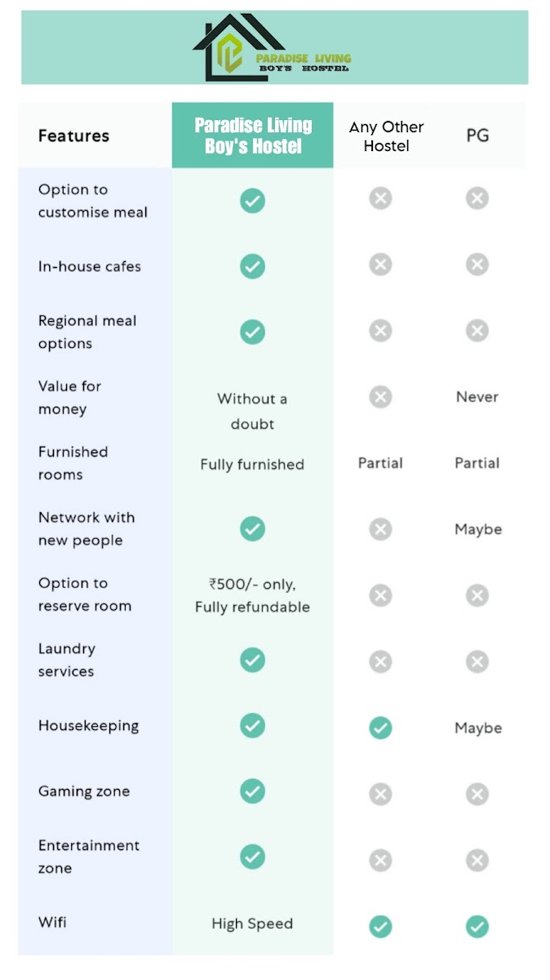
Task: Click the Value for money cross under Any Other Hostel
Action: (380, 397)
